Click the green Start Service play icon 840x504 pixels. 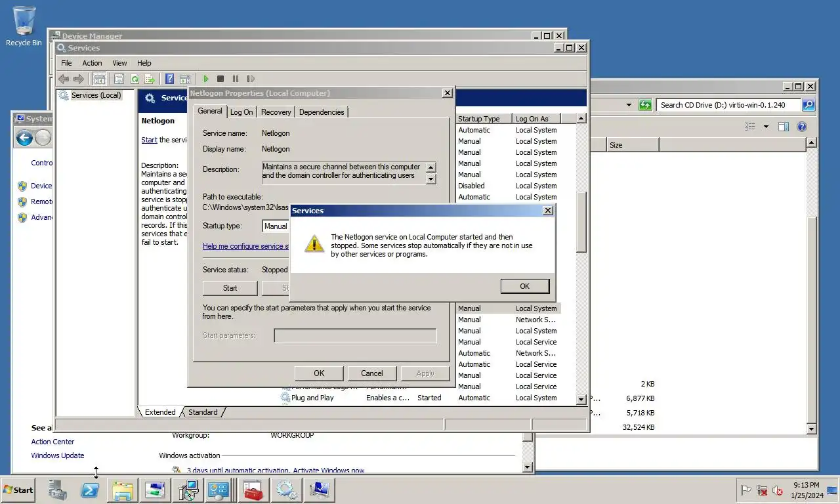205,79
